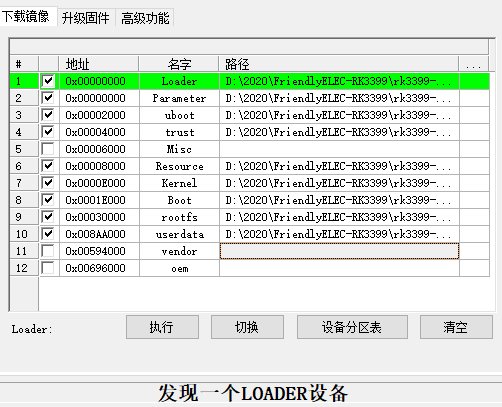Click the empty oem path cell

(x=339, y=268)
